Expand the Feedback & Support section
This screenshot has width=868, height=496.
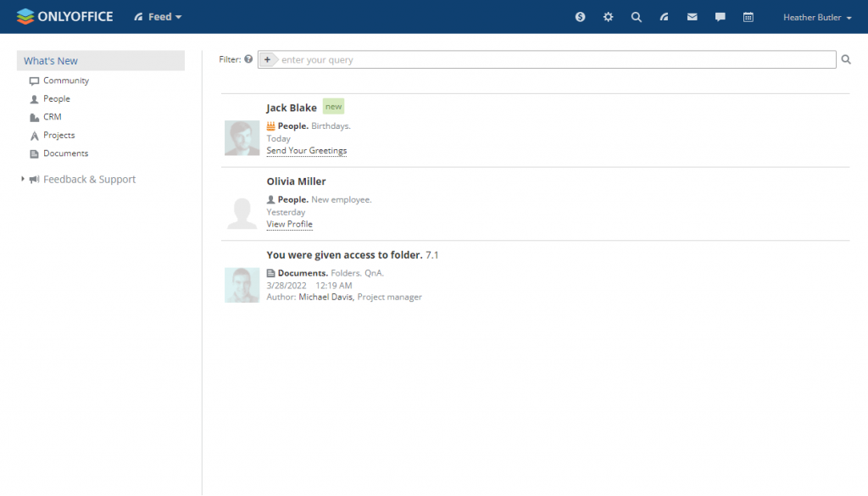(x=21, y=179)
